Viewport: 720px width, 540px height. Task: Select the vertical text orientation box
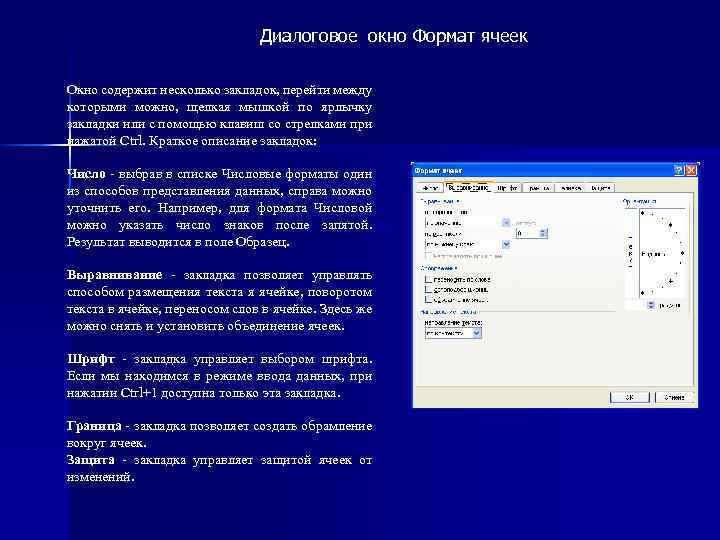pos(630,253)
